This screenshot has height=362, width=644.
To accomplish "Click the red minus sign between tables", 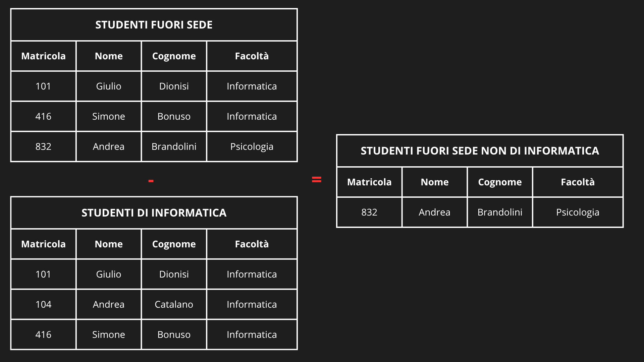I will pyautogui.click(x=151, y=181).
